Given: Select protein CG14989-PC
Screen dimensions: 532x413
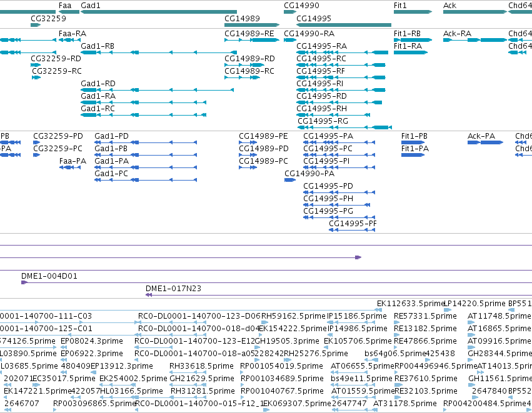Looking at the screenshot, I should 263,161.
